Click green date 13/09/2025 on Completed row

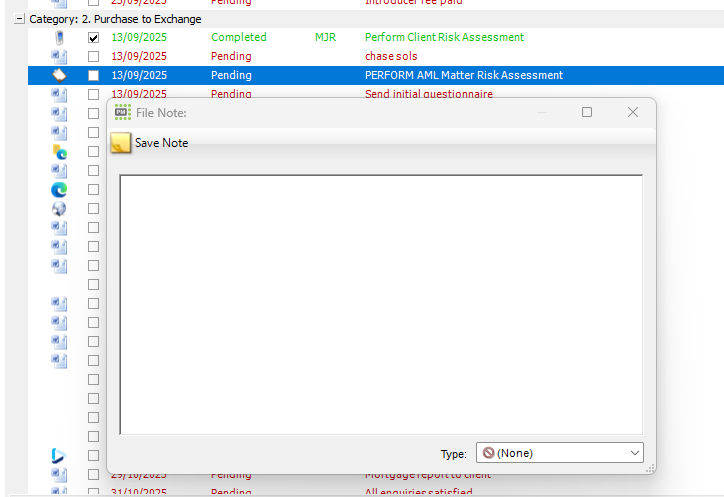coord(139,37)
